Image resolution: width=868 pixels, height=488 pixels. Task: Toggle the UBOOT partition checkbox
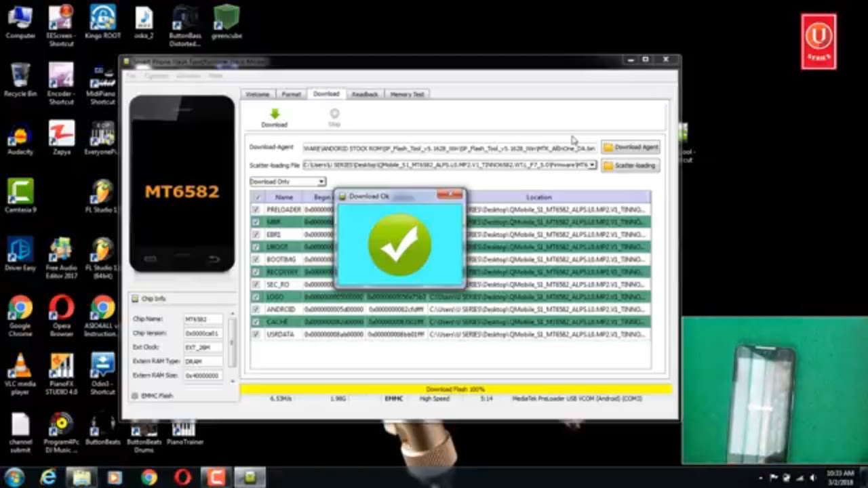tap(256, 247)
